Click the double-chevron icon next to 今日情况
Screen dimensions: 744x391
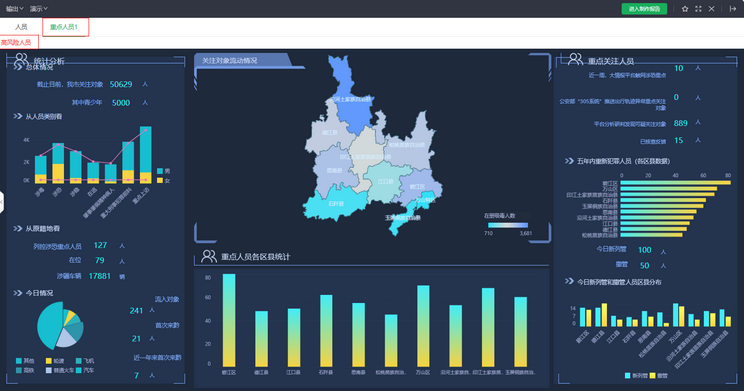(x=18, y=293)
